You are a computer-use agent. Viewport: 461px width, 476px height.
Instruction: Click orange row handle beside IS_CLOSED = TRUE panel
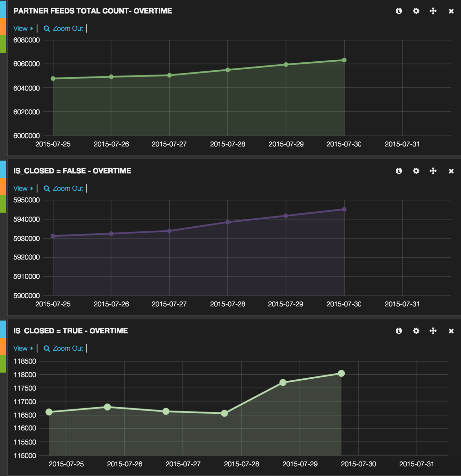click(x=3, y=347)
